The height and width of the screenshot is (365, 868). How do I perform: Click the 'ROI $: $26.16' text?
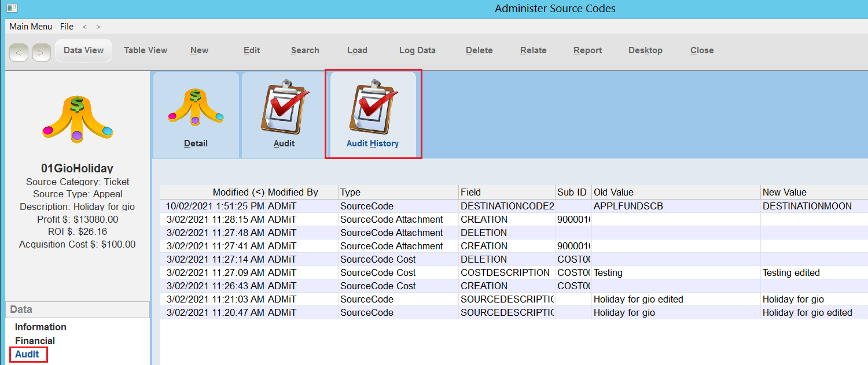tap(78, 231)
